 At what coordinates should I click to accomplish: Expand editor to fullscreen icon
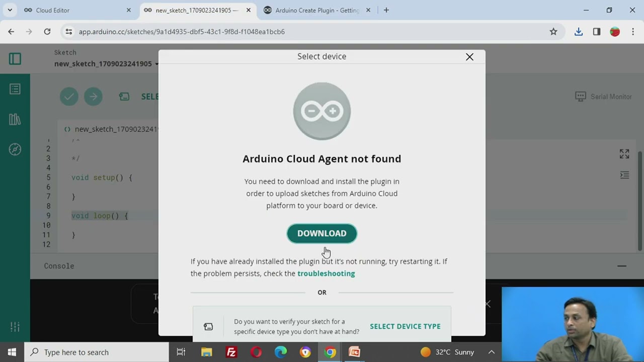(624, 154)
